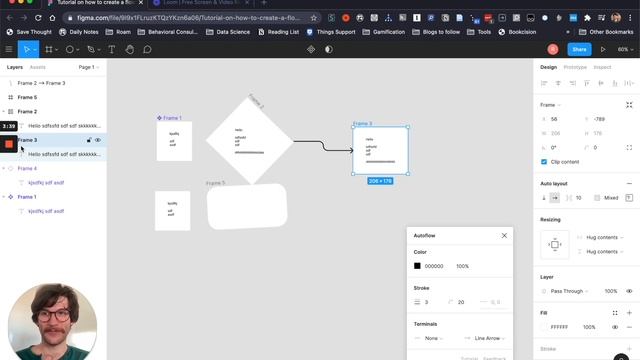Viewport: 640px width, 360px height.
Task: Click Align right icon
Action: pos(573,83)
